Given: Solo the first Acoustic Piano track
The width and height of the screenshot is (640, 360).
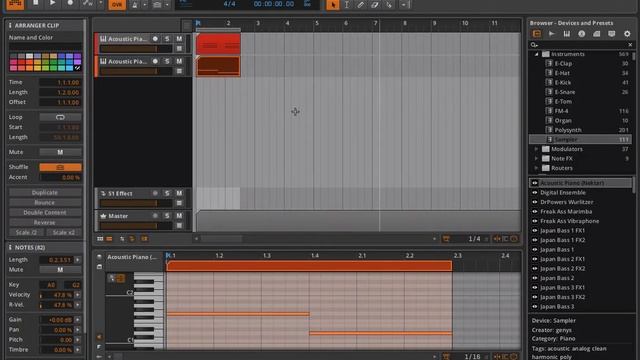Looking at the screenshot, I should [167, 39].
